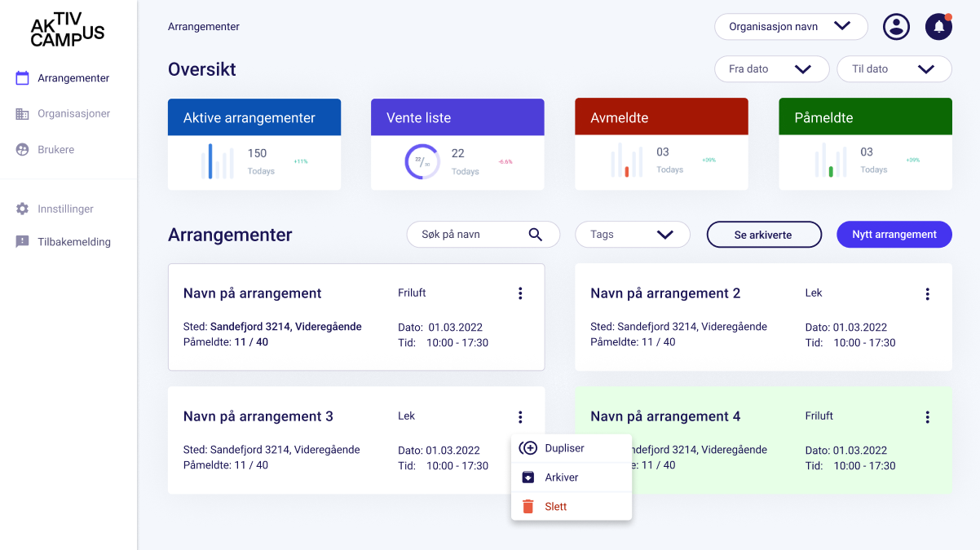Open the Fra dato date dropdown
The width and height of the screenshot is (980, 550).
771,69
